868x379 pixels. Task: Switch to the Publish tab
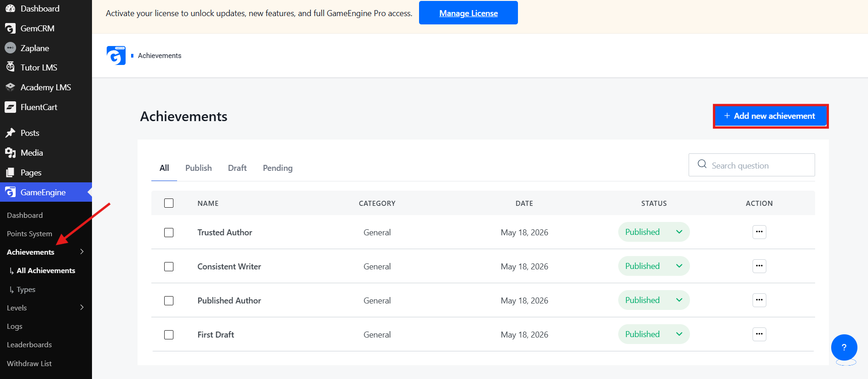[199, 168]
